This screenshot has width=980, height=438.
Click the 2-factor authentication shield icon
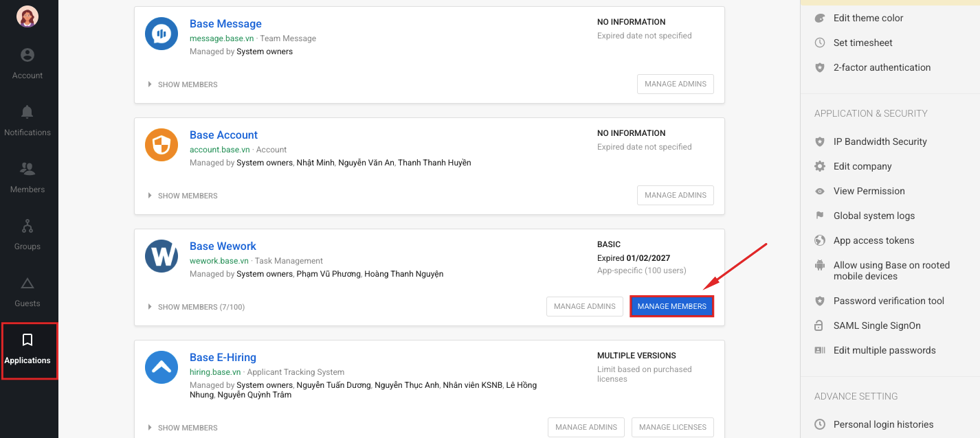pos(819,67)
